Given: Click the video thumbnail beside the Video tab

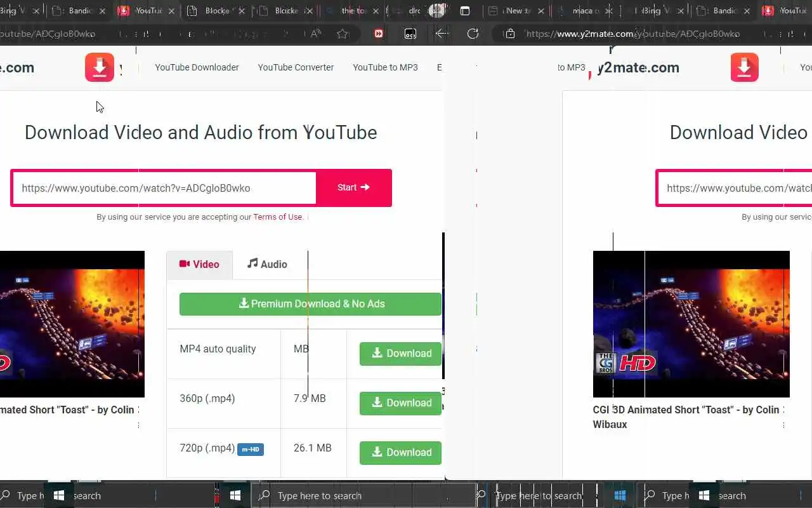Looking at the screenshot, I should click(x=72, y=324).
